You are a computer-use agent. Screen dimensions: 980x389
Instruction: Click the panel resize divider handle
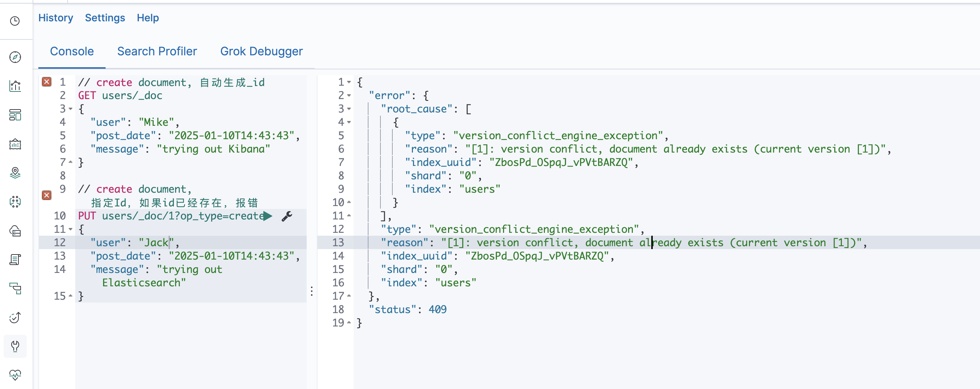(312, 291)
